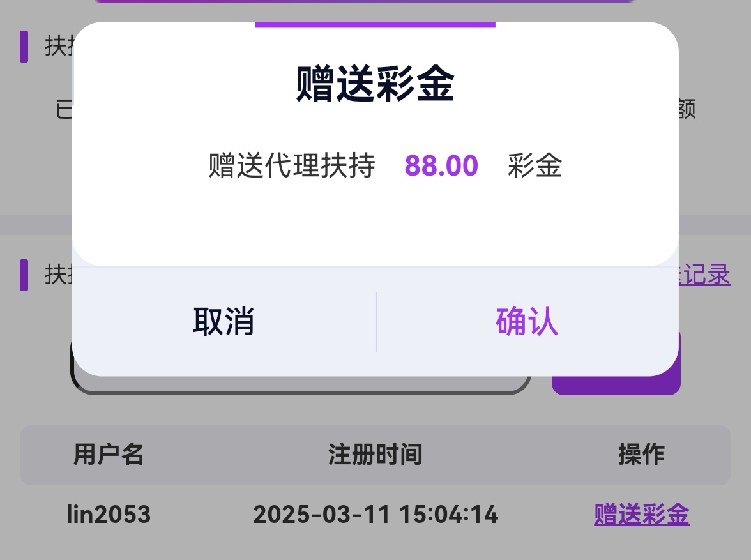Click the 额 text at the right edge
Image resolution: width=751 pixels, height=560 pixels.
(687, 109)
